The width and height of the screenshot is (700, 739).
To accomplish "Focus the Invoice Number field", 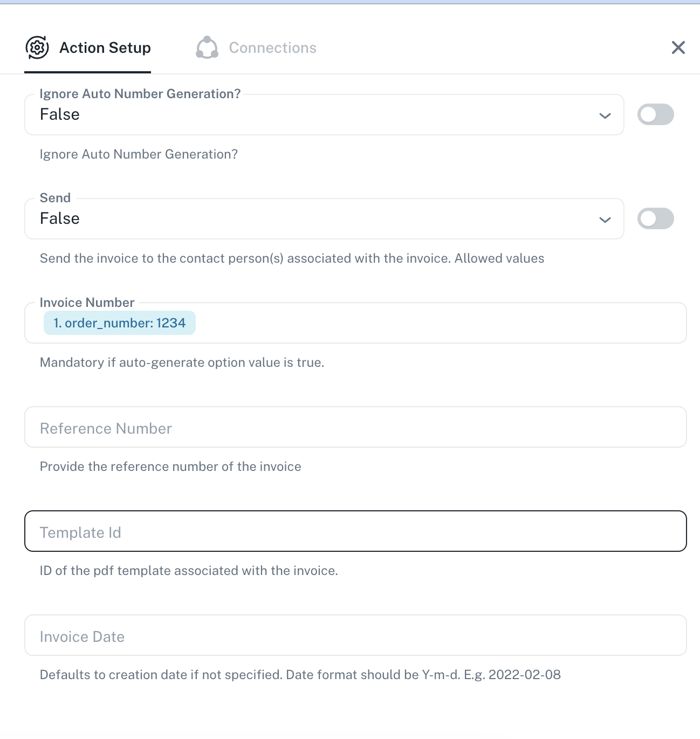I will coord(431,323).
